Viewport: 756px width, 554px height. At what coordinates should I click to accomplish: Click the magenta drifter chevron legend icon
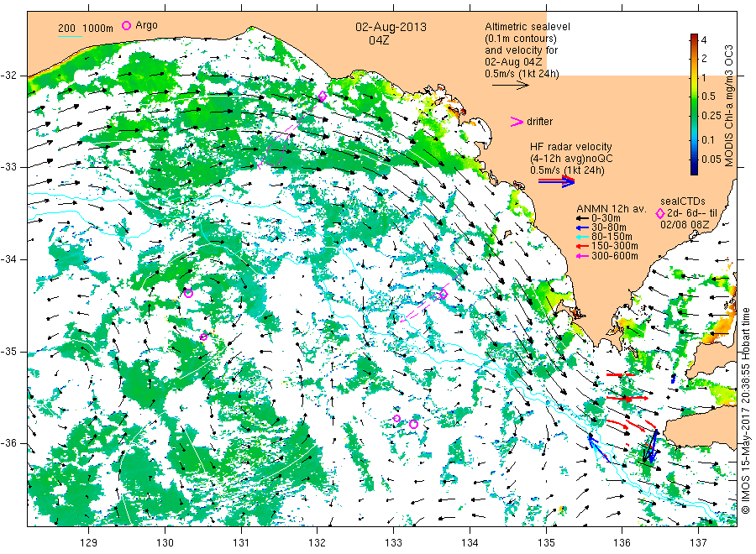point(517,122)
